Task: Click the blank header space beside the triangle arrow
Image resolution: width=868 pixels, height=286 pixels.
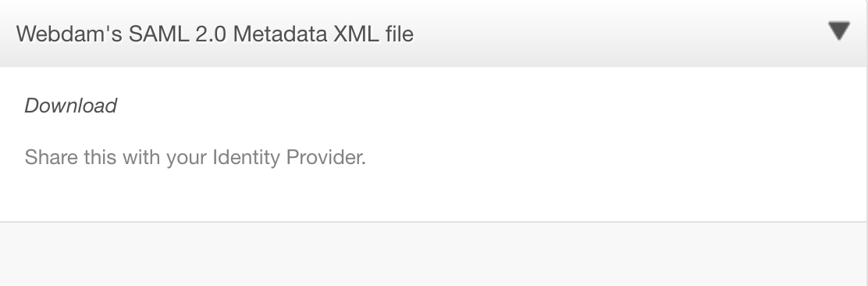Action: [x=620, y=34]
